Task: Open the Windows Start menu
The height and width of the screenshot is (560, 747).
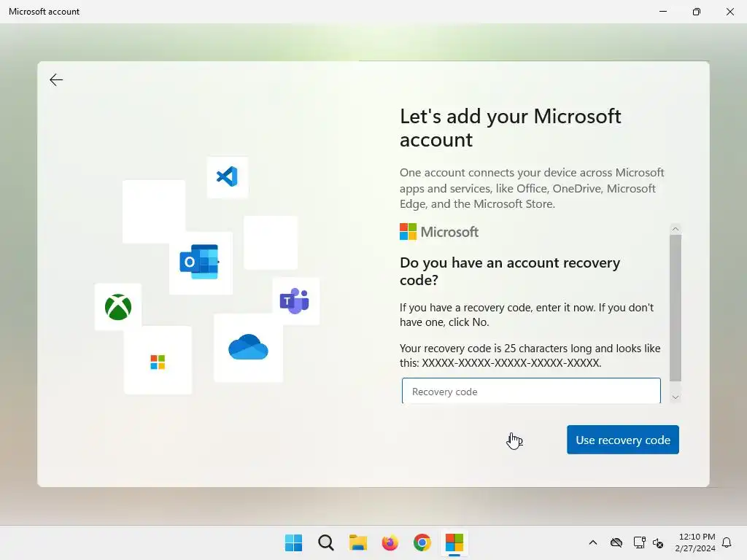Action: coord(293,542)
